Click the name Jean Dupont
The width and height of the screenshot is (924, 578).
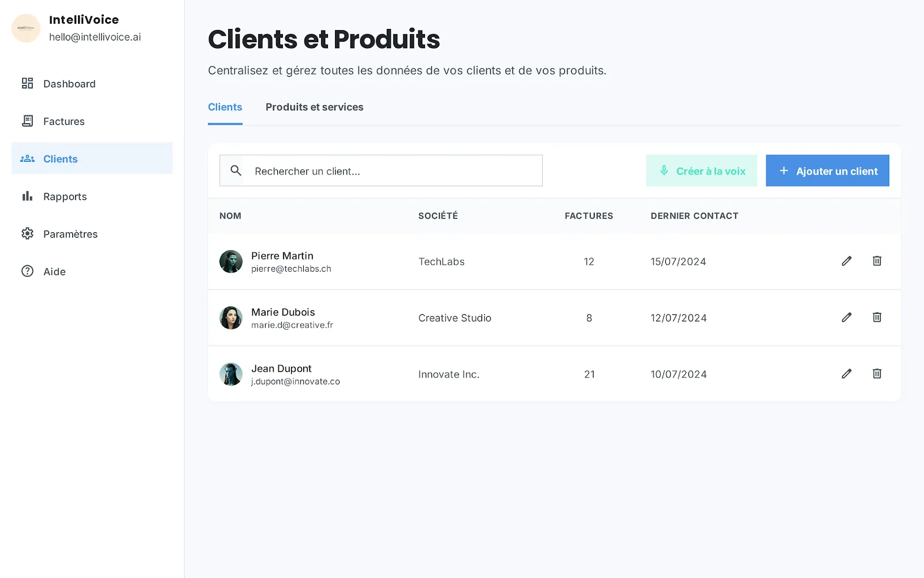(x=281, y=368)
